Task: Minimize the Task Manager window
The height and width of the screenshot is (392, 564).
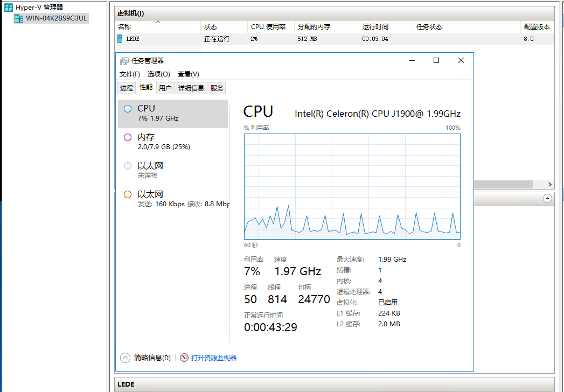Action: pos(412,60)
